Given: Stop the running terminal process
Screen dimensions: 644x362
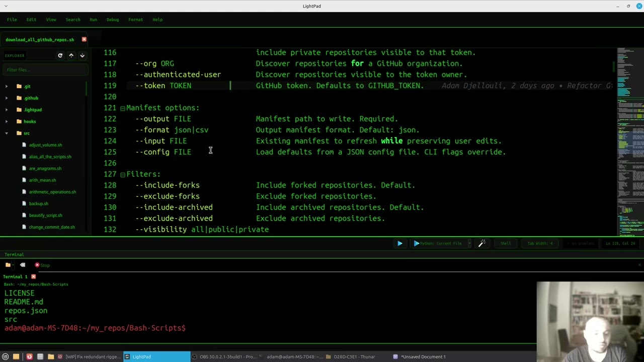Looking at the screenshot, I should click(x=42, y=265).
